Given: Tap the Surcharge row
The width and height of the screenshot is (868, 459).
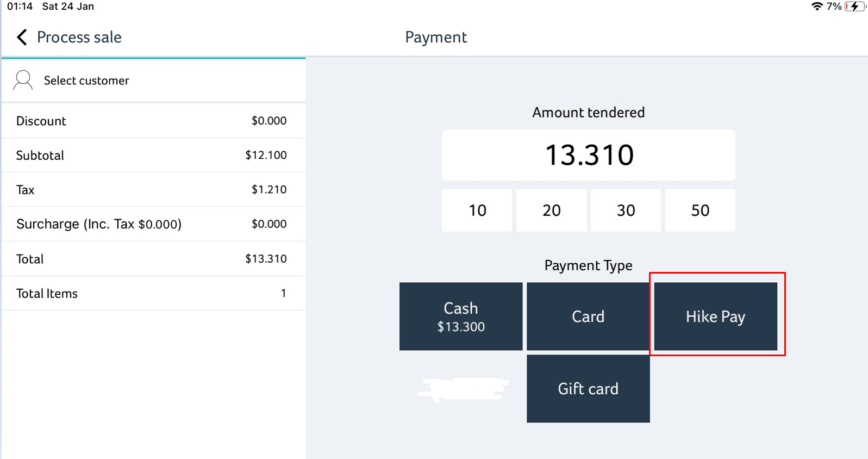Looking at the screenshot, I should coord(153,224).
